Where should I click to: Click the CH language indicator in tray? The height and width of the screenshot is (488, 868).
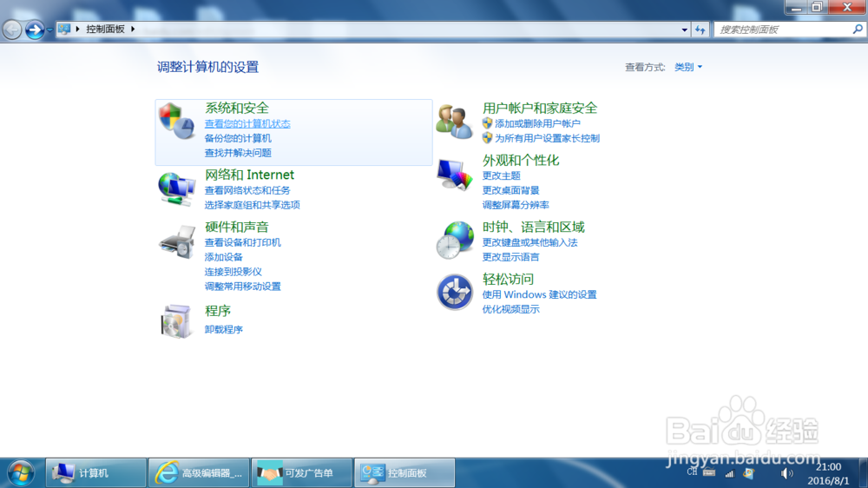coord(692,472)
